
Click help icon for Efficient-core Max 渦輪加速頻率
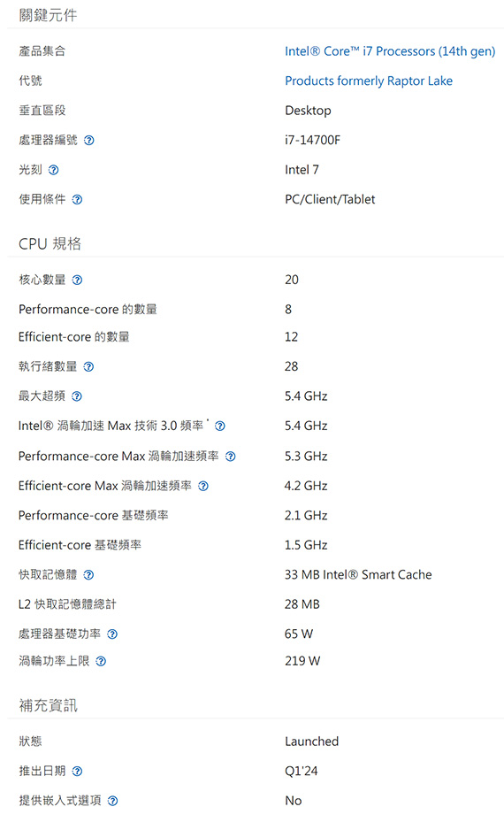tap(203, 487)
